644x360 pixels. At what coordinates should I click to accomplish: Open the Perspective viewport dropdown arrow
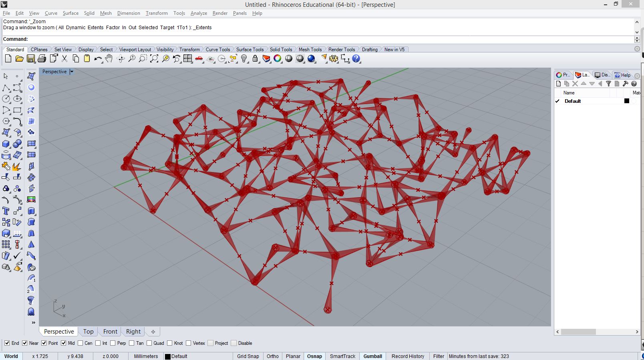pos(72,72)
